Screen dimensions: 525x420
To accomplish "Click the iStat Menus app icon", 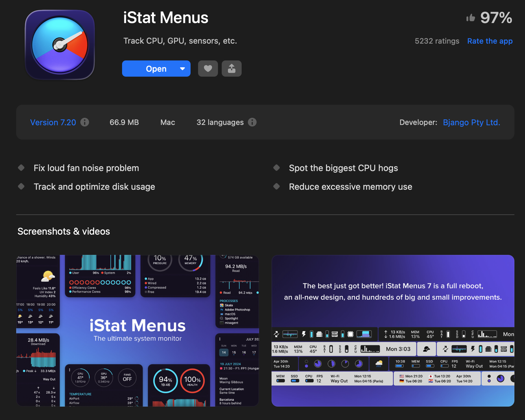I will pyautogui.click(x=60, y=45).
